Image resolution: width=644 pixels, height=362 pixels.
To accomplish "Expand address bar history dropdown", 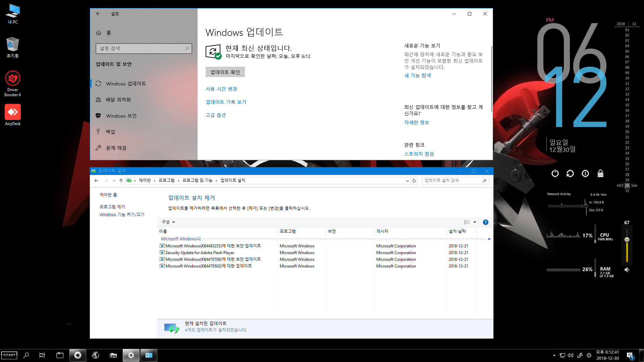I will point(407,181).
